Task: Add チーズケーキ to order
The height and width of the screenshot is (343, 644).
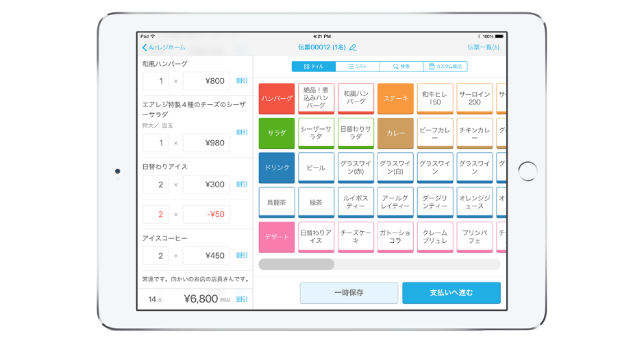Action: (356, 237)
